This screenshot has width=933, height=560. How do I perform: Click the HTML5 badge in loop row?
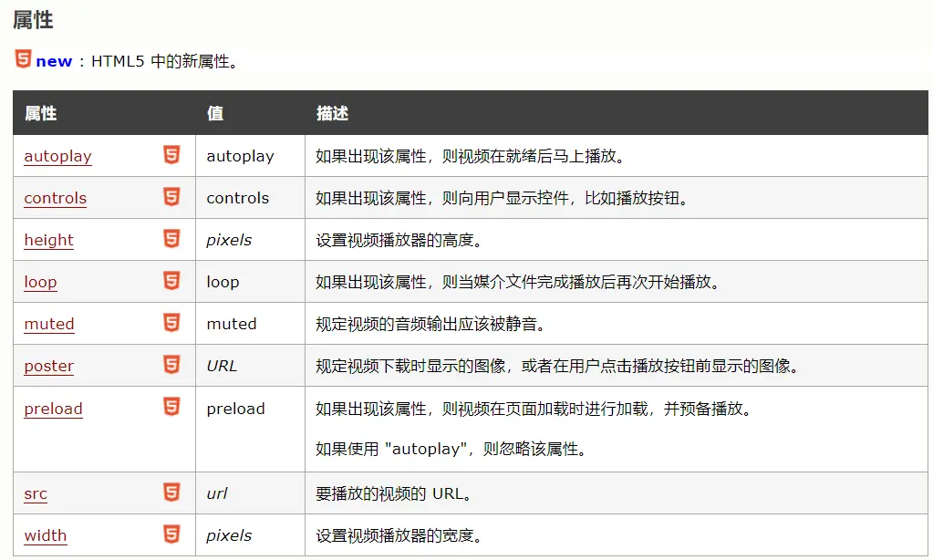pos(171,280)
